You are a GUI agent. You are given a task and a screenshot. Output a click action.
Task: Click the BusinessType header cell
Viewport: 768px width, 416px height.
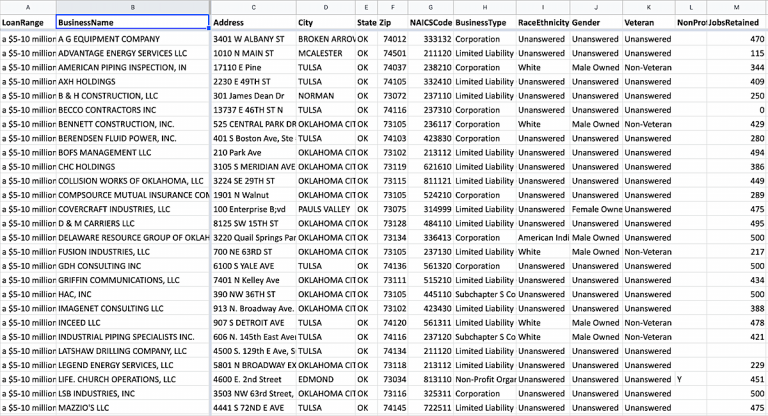(x=484, y=22)
